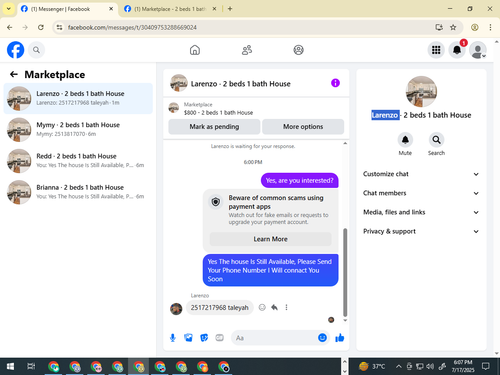The height and width of the screenshot is (375, 500).
Task: Click More options button
Action: click(x=303, y=127)
